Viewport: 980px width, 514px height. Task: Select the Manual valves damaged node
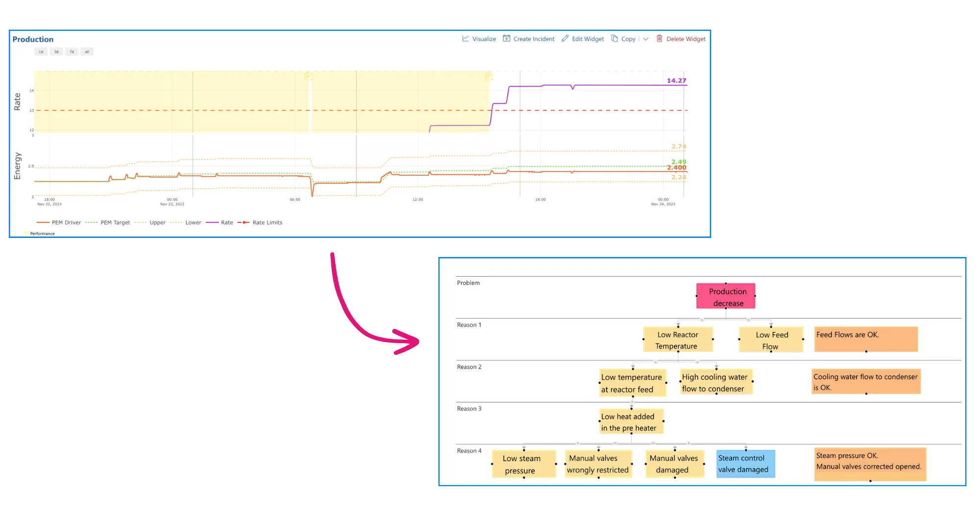[675, 464]
